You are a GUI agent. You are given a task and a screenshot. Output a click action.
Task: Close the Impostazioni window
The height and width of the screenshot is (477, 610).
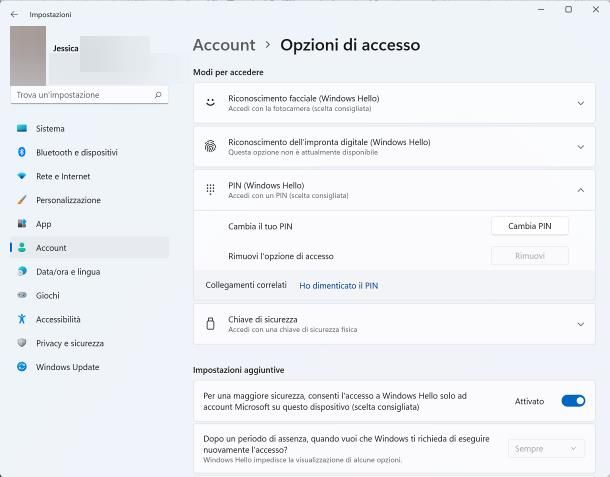[x=596, y=9]
